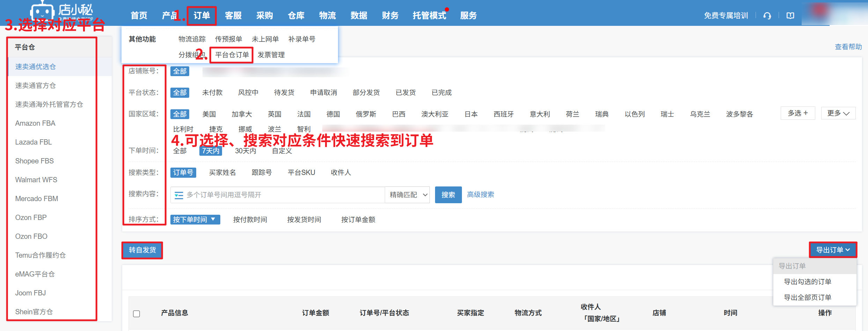Open the 按下单时间 sort dropdown
868x331 pixels.
pos(195,220)
